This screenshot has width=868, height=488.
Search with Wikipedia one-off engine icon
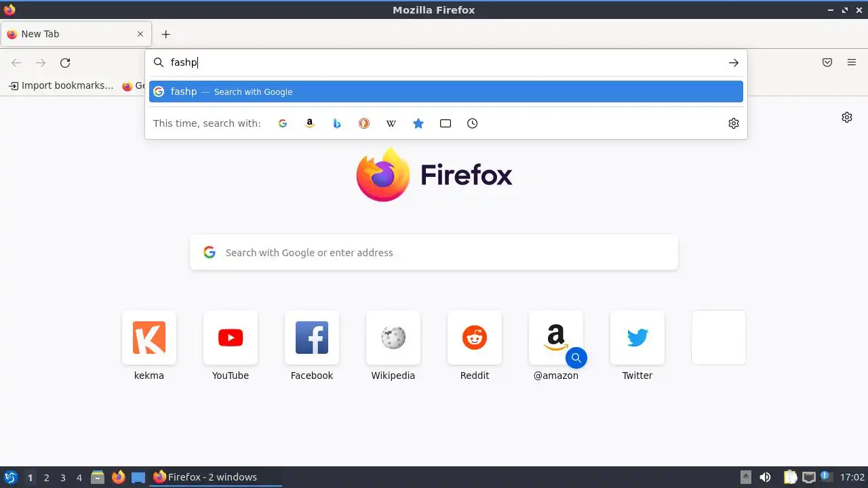pyautogui.click(x=391, y=123)
